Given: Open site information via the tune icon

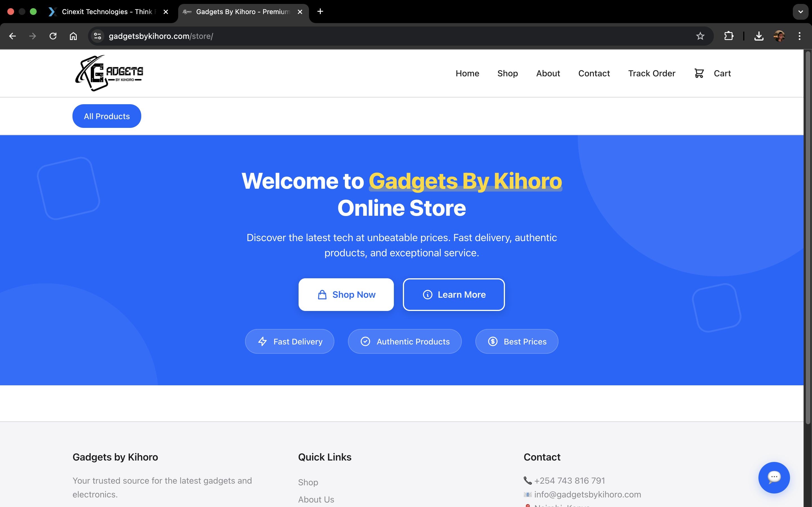Looking at the screenshot, I should (97, 36).
